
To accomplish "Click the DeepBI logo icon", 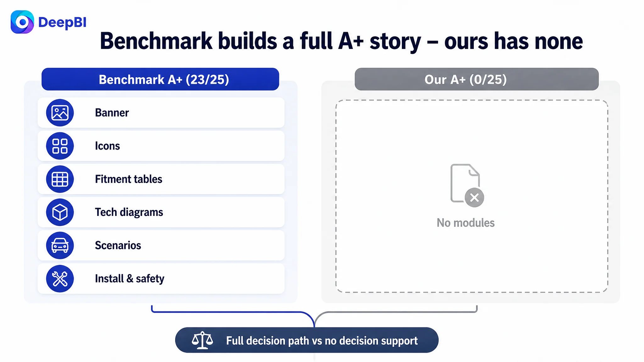I will point(22,22).
